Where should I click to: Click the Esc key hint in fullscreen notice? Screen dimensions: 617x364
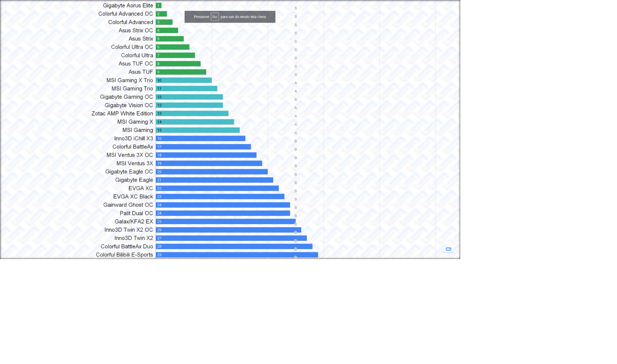point(215,17)
